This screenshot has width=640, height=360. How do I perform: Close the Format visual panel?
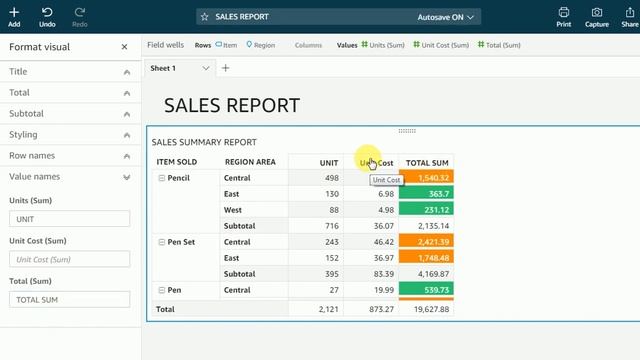(124, 47)
